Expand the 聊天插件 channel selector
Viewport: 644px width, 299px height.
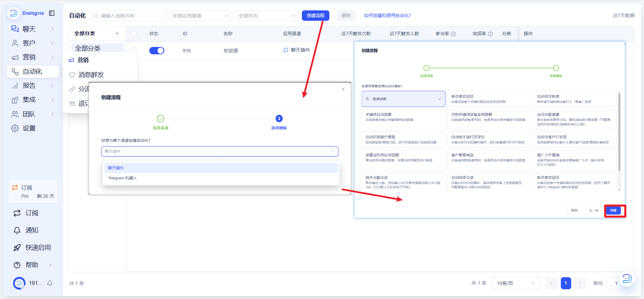tap(220, 152)
